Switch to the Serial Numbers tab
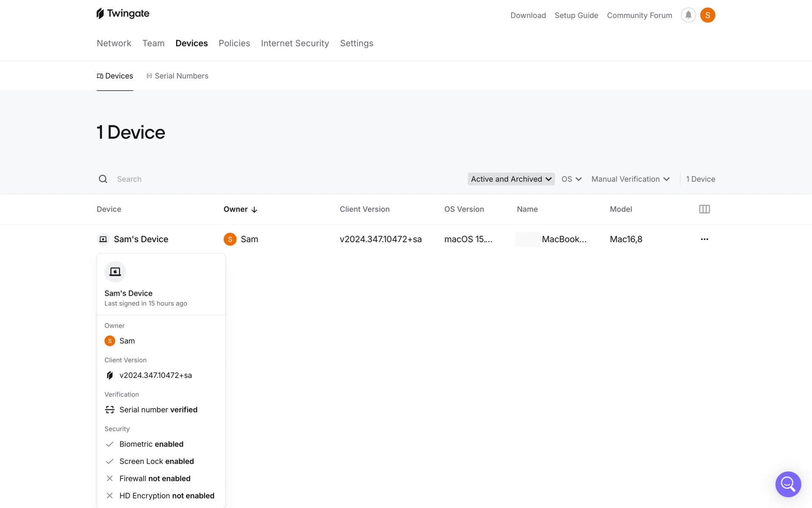This screenshot has height=508, width=812. tap(177, 76)
